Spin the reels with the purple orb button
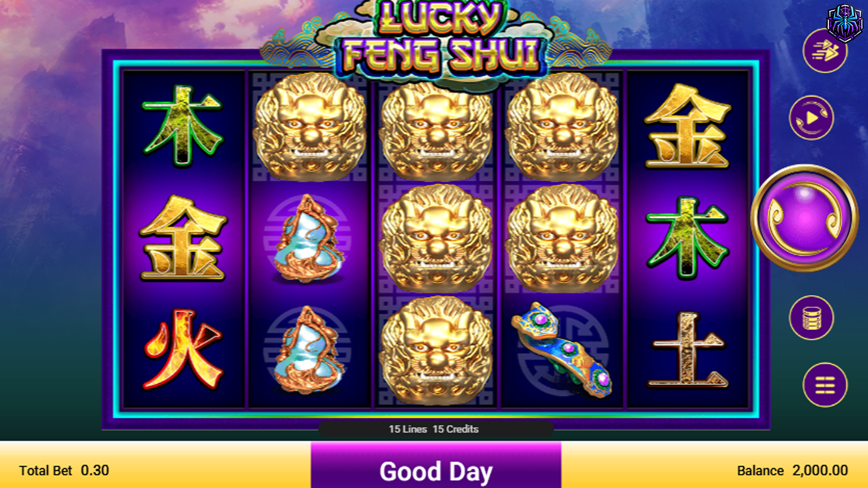868x488 pixels. 805,218
